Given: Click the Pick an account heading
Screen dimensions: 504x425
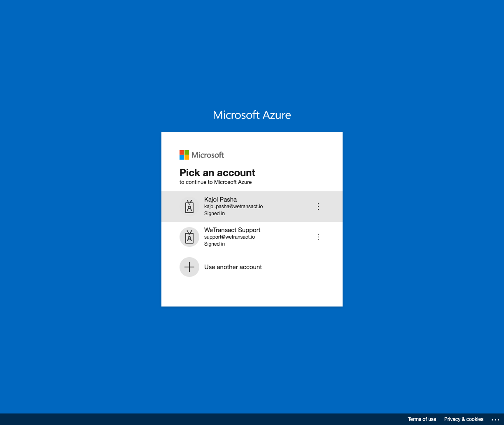Looking at the screenshot, I should (x=217, y=173).
